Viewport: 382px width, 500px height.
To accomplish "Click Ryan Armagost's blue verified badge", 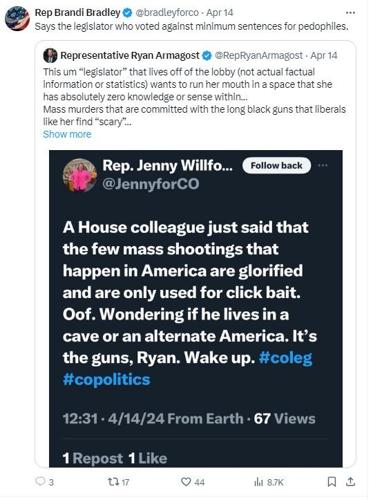I will [207, 55].
